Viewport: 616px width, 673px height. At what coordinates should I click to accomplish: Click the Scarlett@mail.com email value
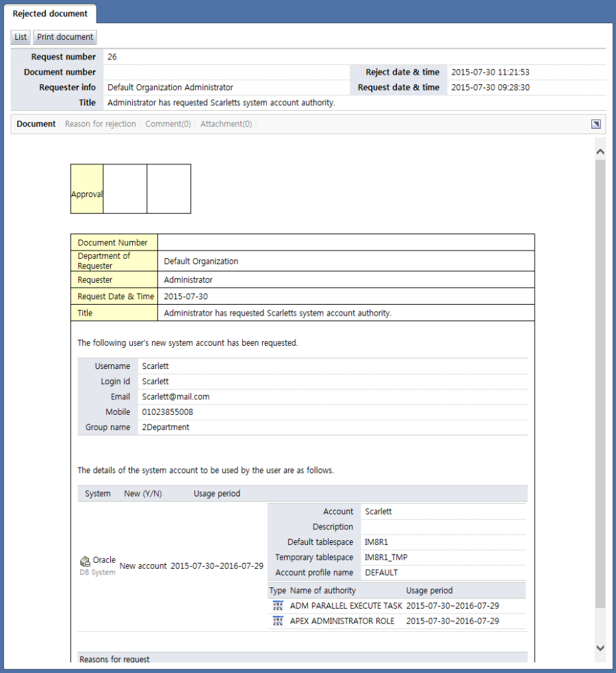pos(176,396)
